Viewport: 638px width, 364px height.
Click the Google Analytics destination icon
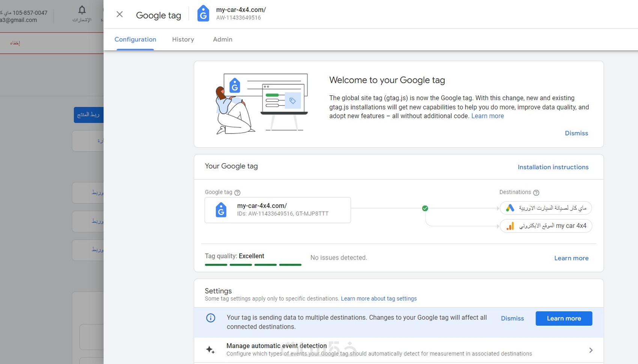[510, 226]
